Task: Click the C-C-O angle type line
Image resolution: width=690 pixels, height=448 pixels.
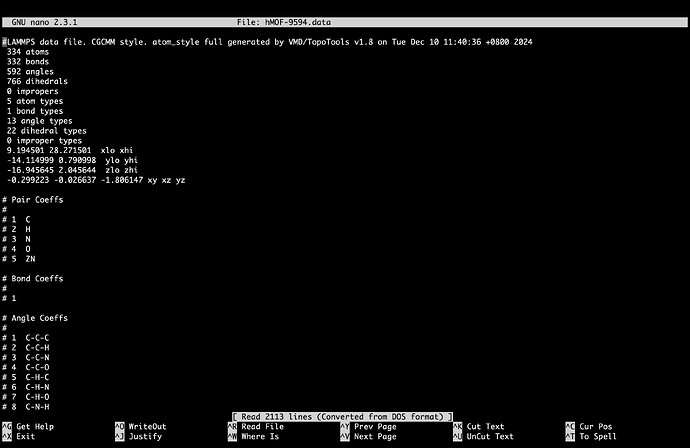Action: pos(26,367)
